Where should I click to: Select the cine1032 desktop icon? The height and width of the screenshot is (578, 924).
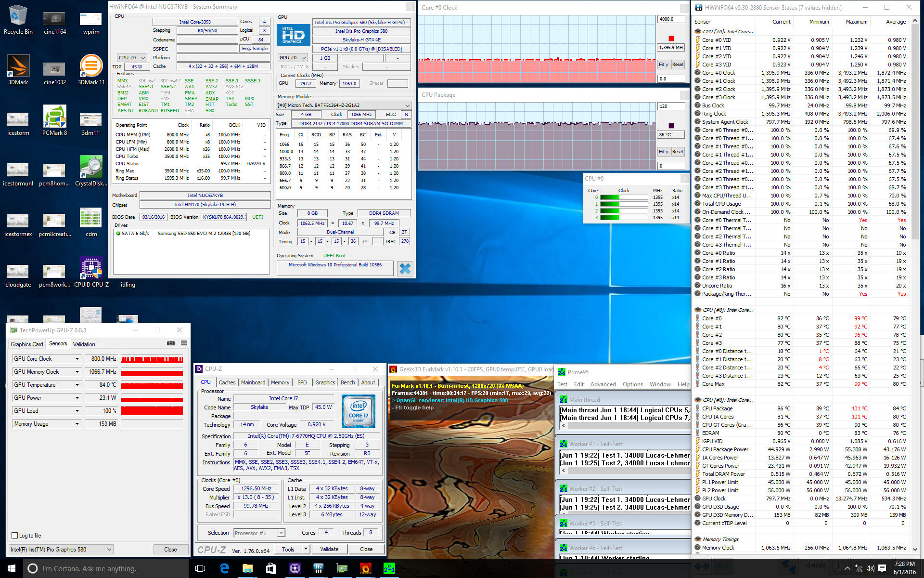pyautogui.click(x=54, y=72)
